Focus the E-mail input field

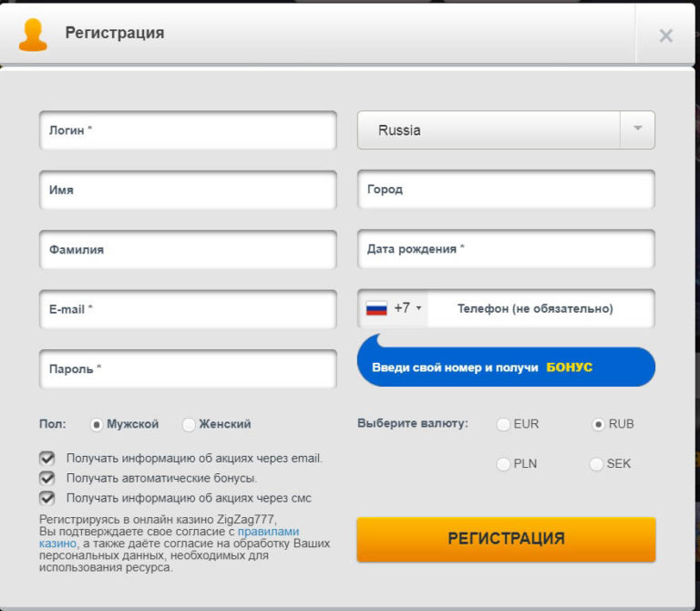click(x=188, y=309)
